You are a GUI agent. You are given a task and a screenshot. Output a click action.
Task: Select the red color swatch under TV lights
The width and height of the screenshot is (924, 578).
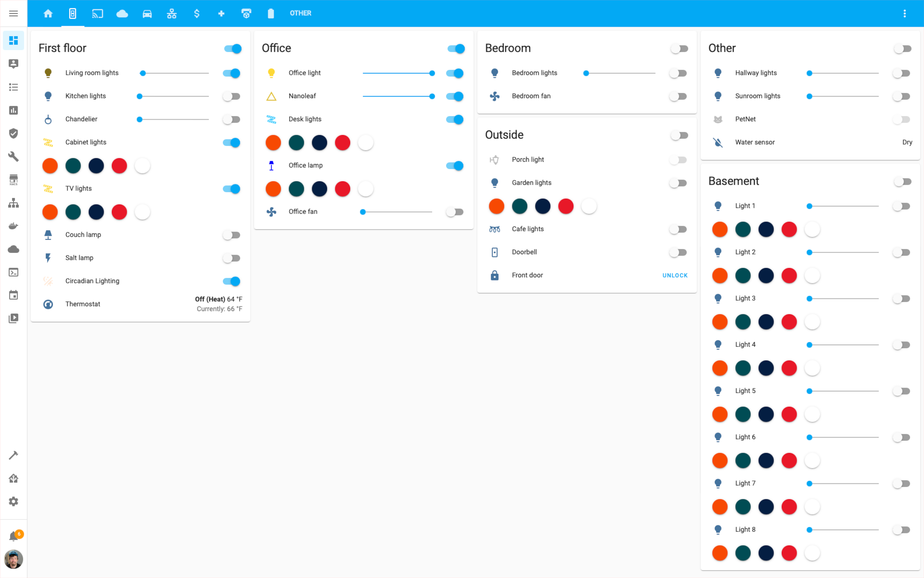pyautogui.click(x=119, y=212)
